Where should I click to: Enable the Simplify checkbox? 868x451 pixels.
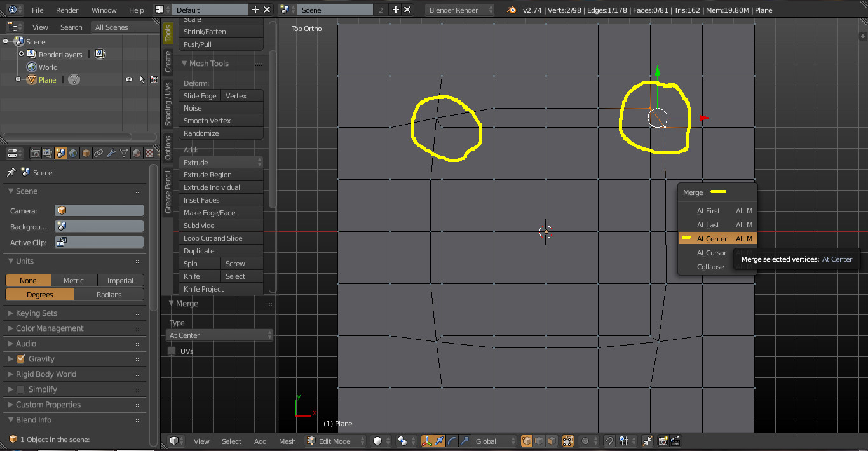(20, 389)
